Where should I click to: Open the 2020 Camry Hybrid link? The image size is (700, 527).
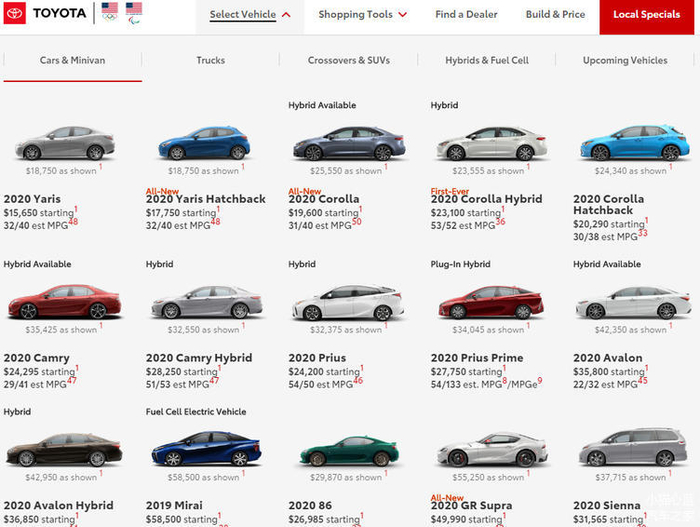point(199,358)
